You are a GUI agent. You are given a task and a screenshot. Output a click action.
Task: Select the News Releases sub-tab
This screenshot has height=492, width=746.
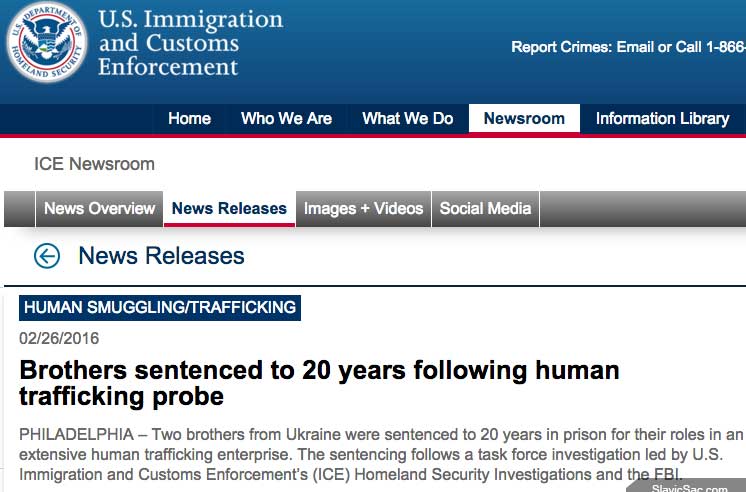coord(229,208)
